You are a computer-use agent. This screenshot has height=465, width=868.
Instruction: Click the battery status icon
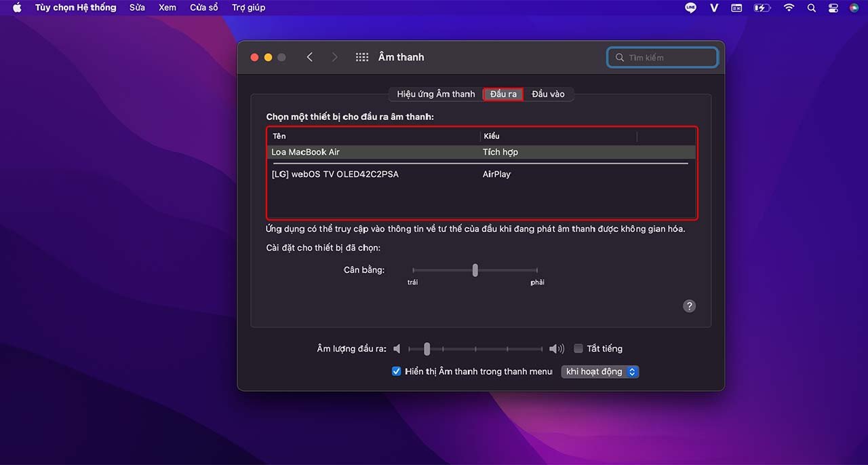point(762,7)
